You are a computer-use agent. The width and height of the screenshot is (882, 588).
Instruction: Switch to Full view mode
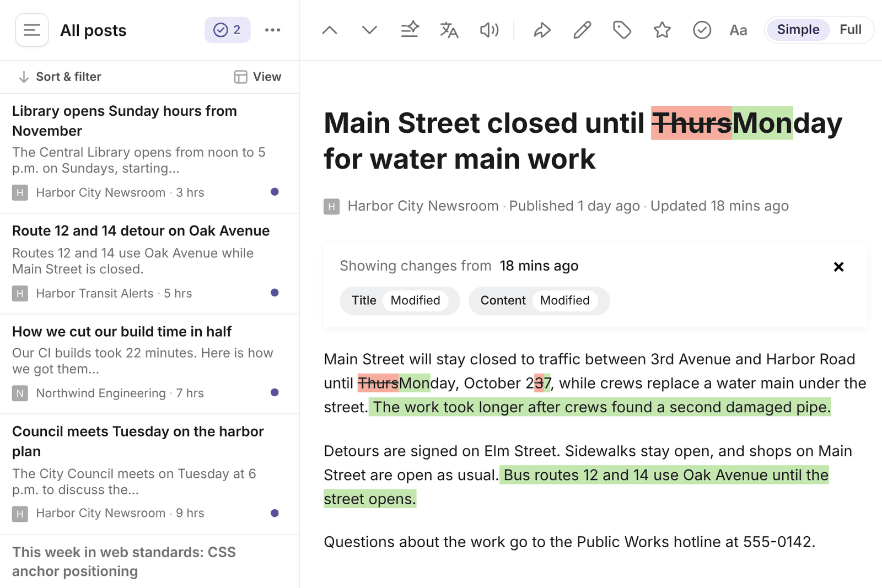coord(851,30)
